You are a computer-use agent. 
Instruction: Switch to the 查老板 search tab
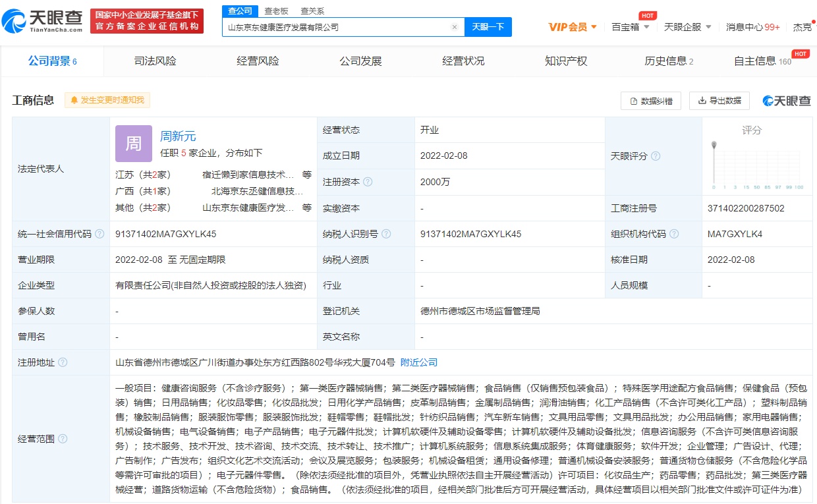276,11
